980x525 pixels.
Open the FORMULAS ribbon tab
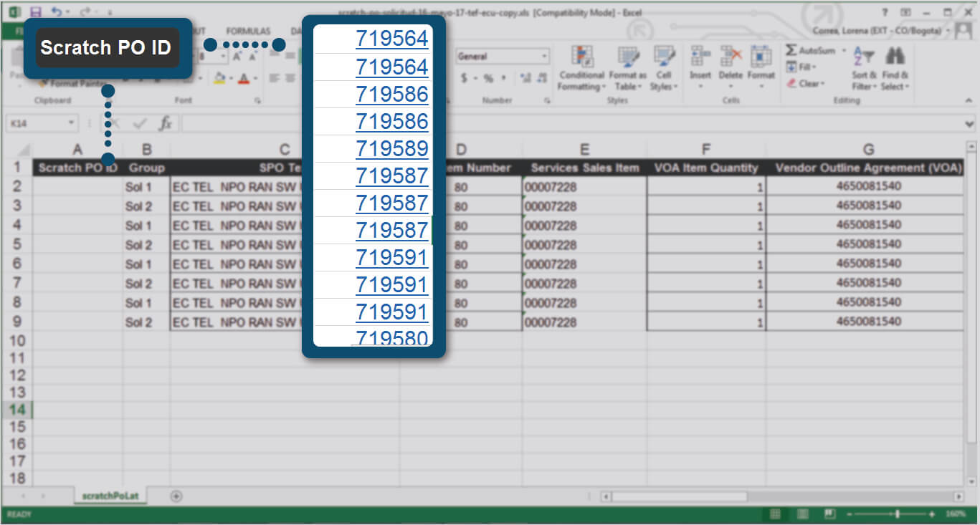pyautogui.click(x=248, y=32)
